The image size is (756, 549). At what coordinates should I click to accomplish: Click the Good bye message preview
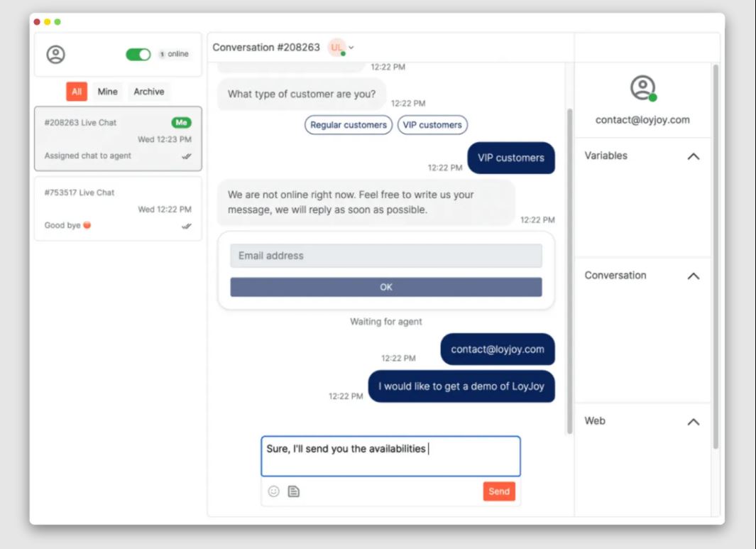67,225
